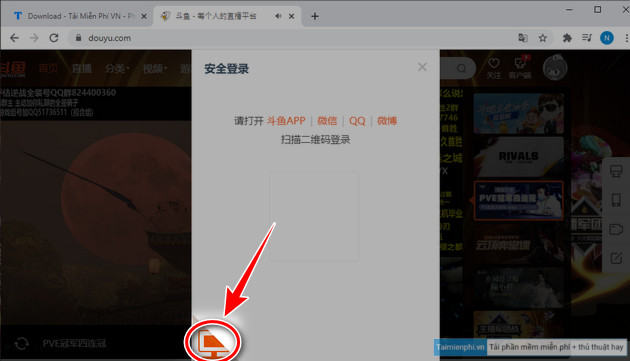Click PVE冠军四连冠 stream title
The width and height of the screenshot is (630, 361).
74,343
